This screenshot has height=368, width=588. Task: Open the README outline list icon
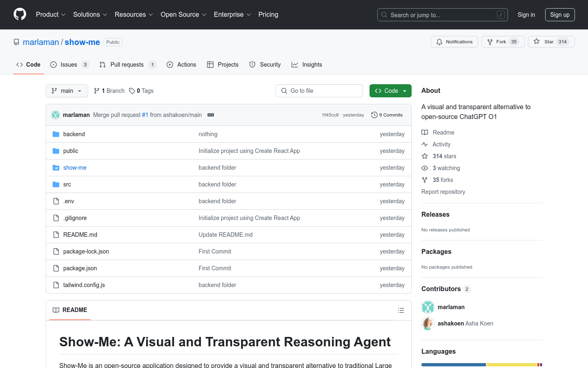(x=401, y=310)
